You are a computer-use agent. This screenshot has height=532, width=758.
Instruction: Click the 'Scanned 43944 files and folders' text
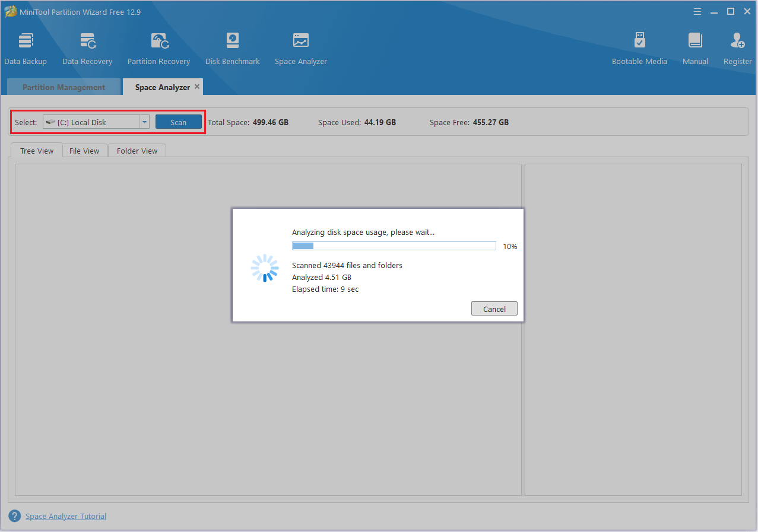tap(347, 266)
